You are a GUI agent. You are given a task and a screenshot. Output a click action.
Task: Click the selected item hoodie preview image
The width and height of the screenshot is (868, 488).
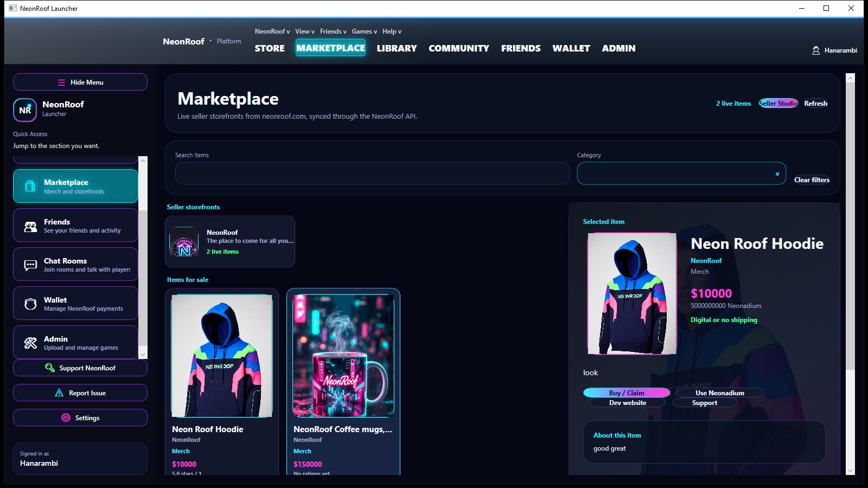click(x=632, y=293)
